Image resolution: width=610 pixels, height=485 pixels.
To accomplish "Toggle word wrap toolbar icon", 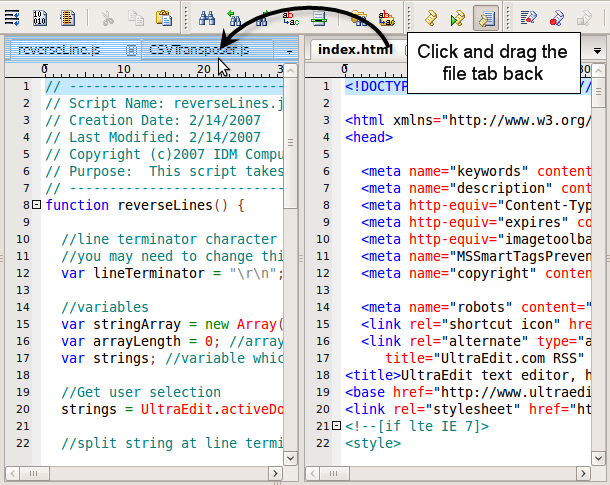I will click(12, 18).
